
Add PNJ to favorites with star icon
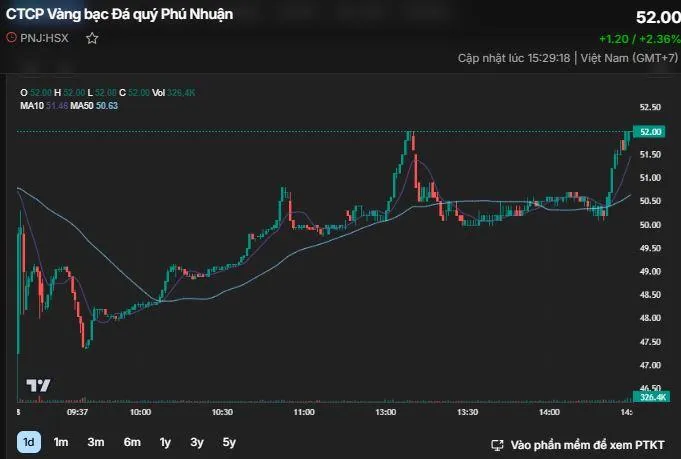[92, 38]
